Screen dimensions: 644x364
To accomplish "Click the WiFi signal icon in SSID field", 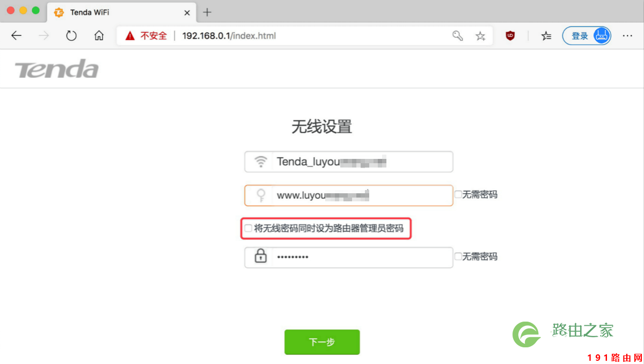I will [261, 162].
